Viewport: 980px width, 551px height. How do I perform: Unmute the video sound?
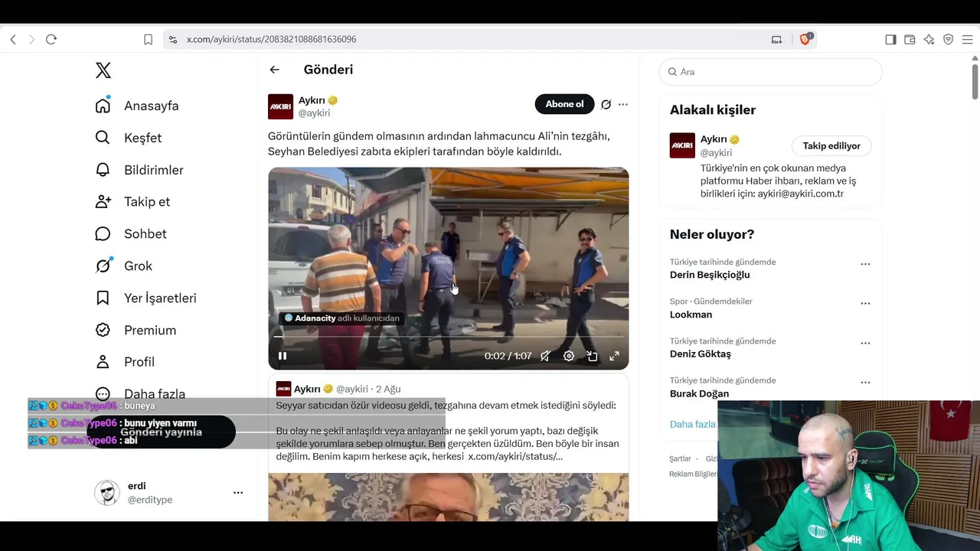point(545,356)
